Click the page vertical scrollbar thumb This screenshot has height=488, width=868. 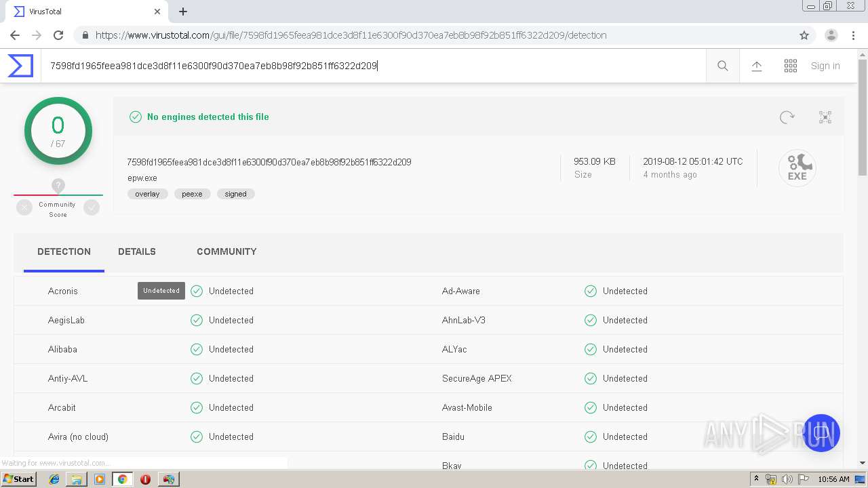[x=863, y=117]
